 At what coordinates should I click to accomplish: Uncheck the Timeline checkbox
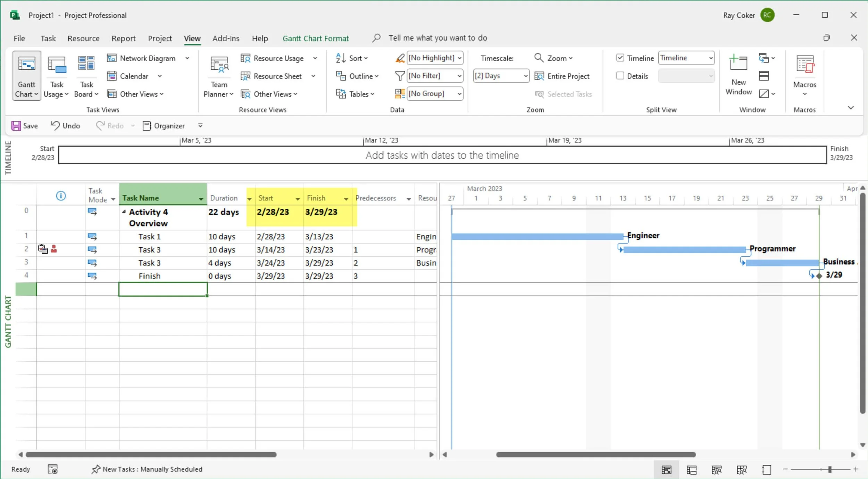pos(620,58)
